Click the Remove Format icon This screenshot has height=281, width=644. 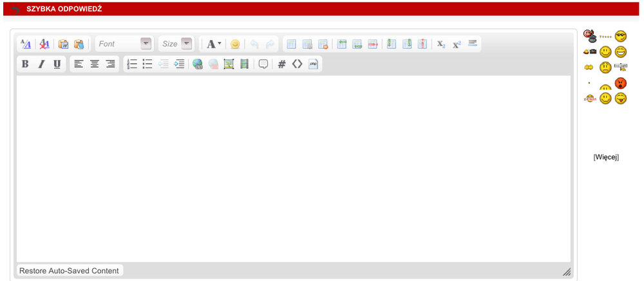44,44
